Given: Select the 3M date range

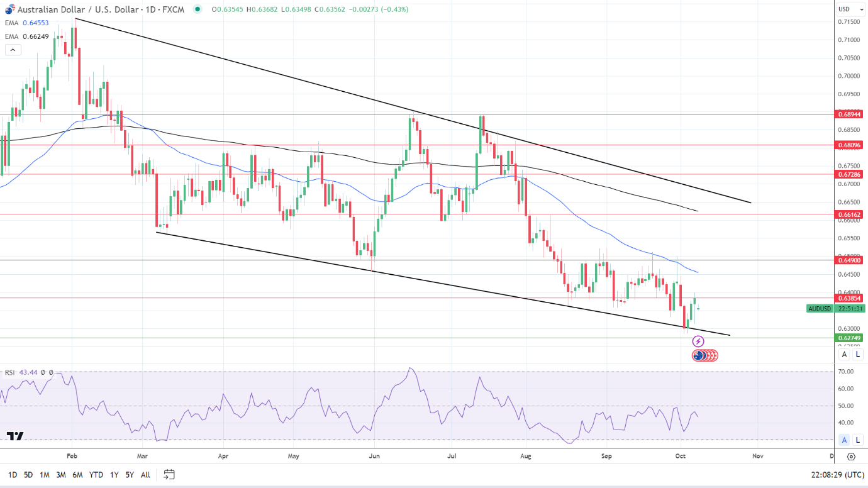Looking at the screenshot, I should click(61, 475).
